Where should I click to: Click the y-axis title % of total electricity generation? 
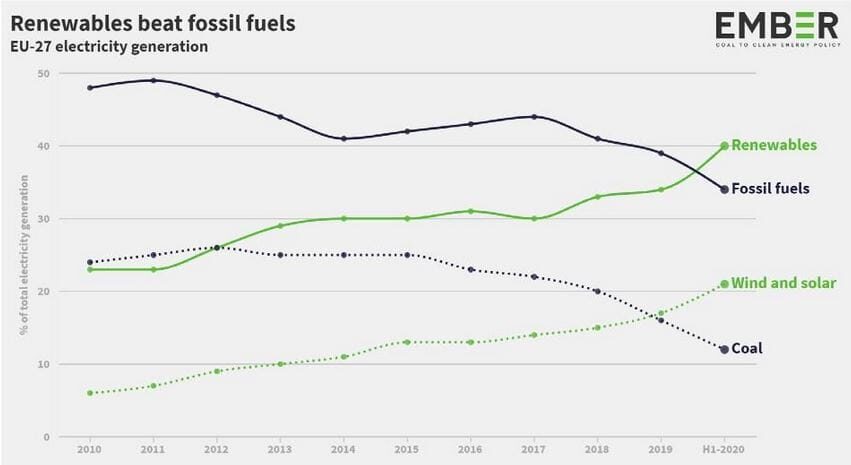[x=24, y=255]
